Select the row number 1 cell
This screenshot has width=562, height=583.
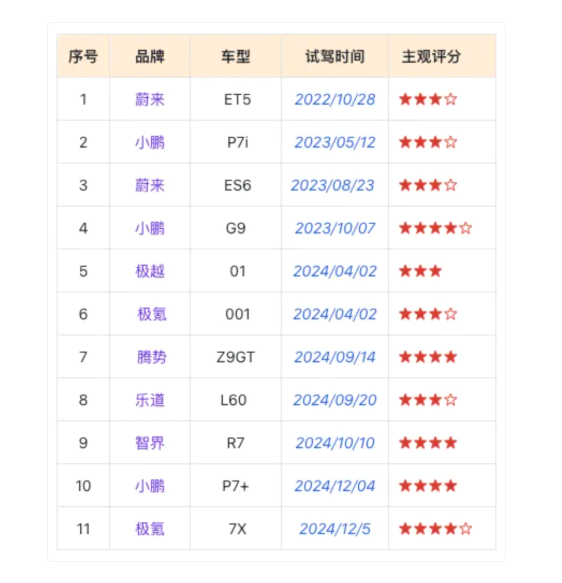pyautogui.click(x=83, y=100)
